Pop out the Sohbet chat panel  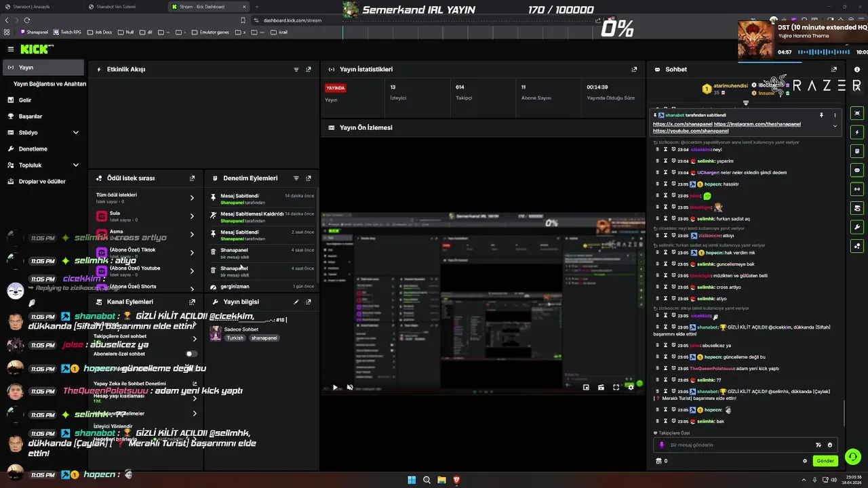pyautogui.click(x=834, y=69)
